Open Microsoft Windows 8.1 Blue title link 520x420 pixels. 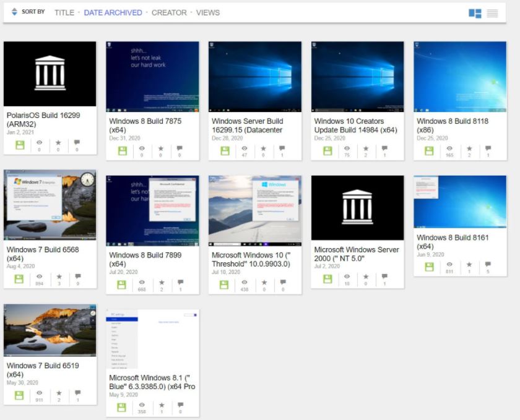tap(152, 382)
